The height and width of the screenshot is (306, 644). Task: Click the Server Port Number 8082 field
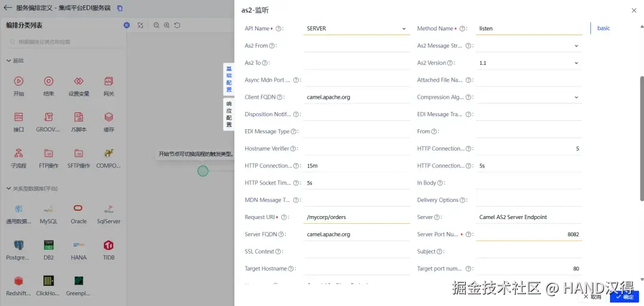529,235
